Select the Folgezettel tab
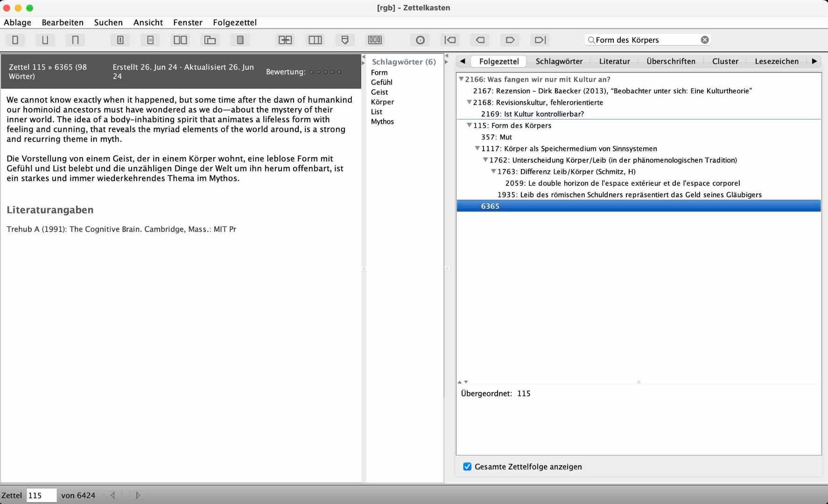This screenshot has height=504, width=828. [x=499, y=61]
